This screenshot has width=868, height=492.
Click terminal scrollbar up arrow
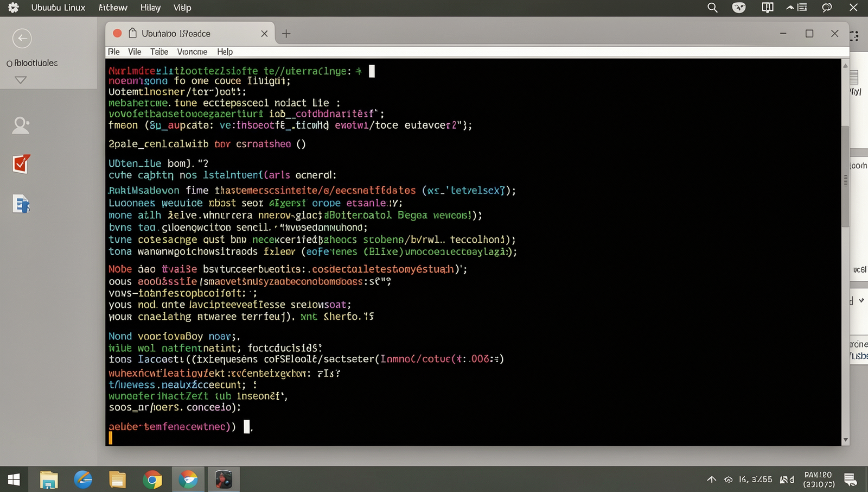(845, 65)
